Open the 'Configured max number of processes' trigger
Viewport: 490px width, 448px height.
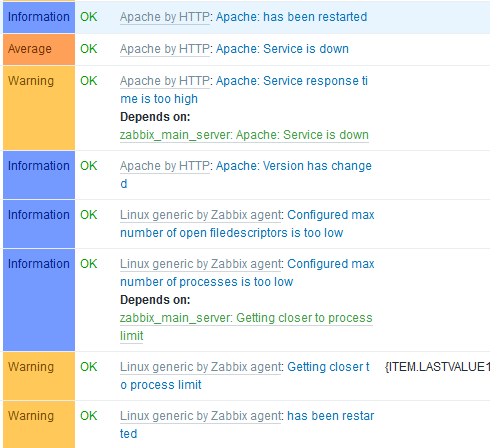247,273
